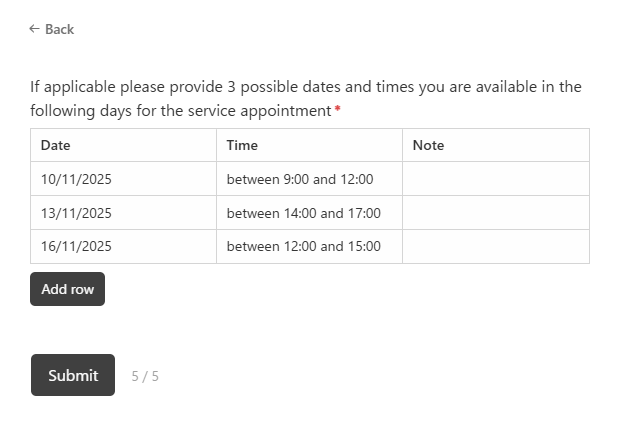Click the question text about possible dates

(x=305, y=87)
